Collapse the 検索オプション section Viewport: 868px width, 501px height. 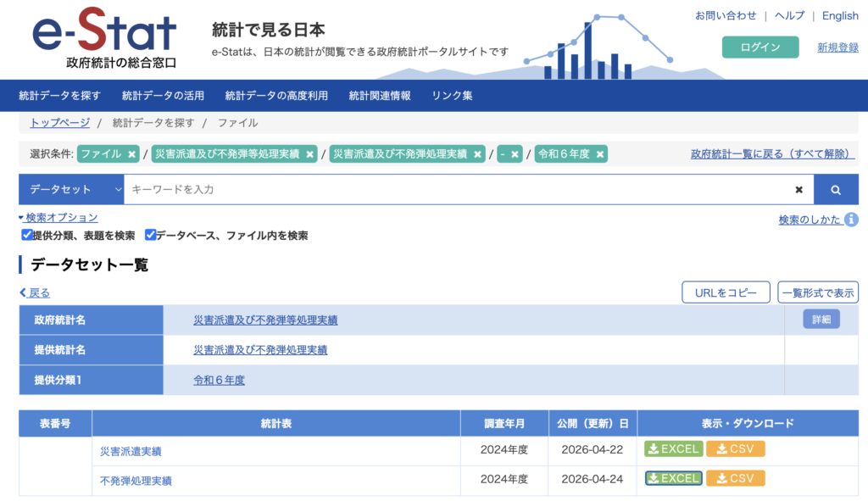point(58,218)
